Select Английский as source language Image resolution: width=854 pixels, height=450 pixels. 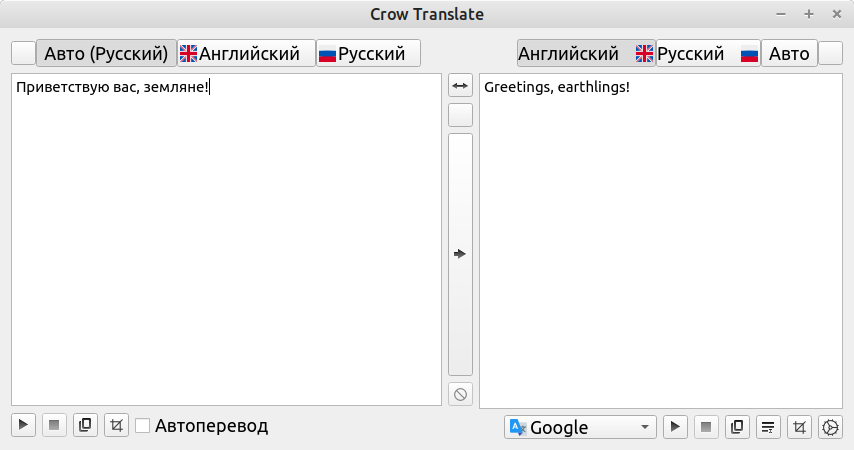click(x=246, y=53)
